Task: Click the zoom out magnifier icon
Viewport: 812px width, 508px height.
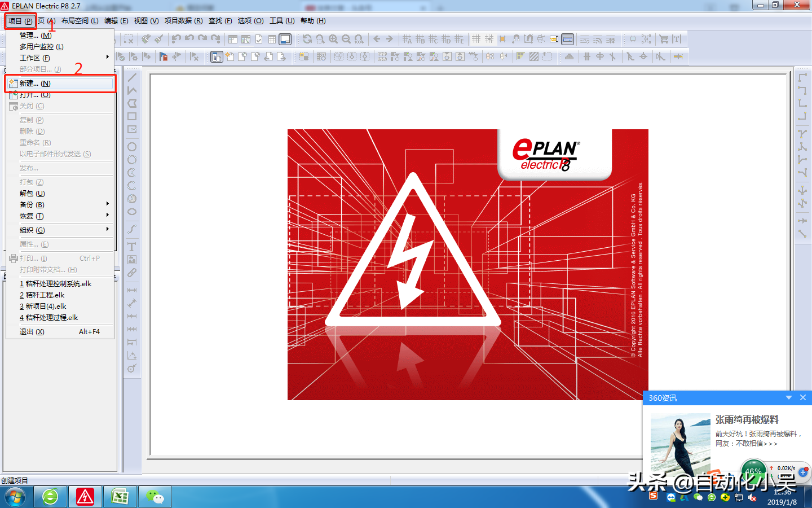Action: pyautogui.click(x=346, y=39)
